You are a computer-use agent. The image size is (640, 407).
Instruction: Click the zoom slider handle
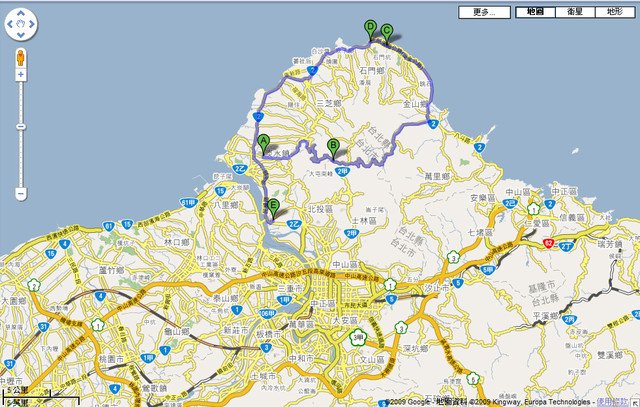[21, 127]
